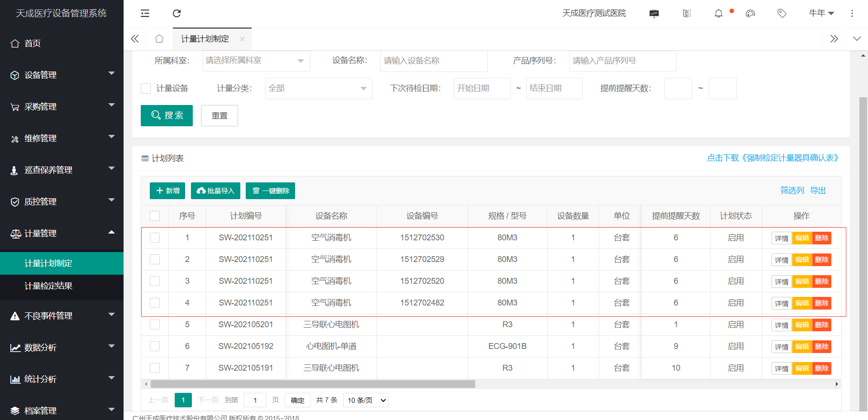Click 删除 for row 3 device 1512702520
The height and width of the screenshot is (420, 868).
pos(821,282)
